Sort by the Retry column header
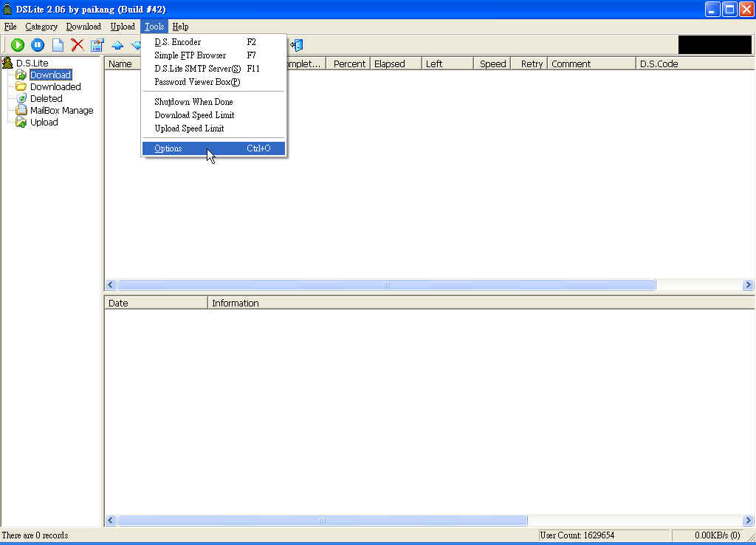 pos(529,64)
